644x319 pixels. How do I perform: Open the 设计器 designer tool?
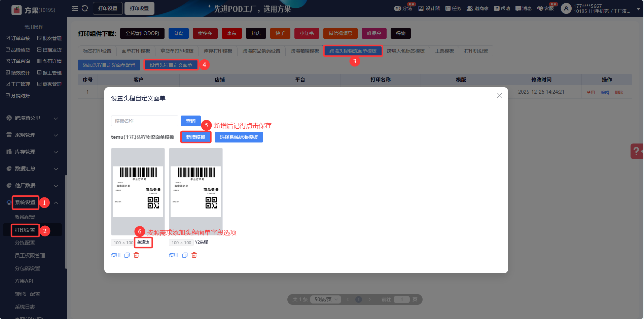click(x=429, y=8)
